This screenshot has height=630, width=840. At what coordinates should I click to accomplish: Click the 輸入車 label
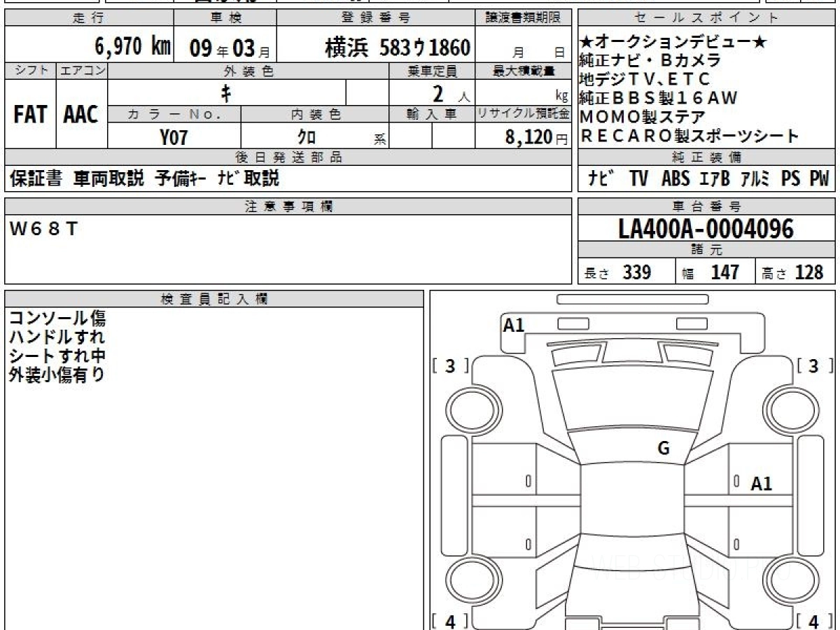(x=432, y=113)
